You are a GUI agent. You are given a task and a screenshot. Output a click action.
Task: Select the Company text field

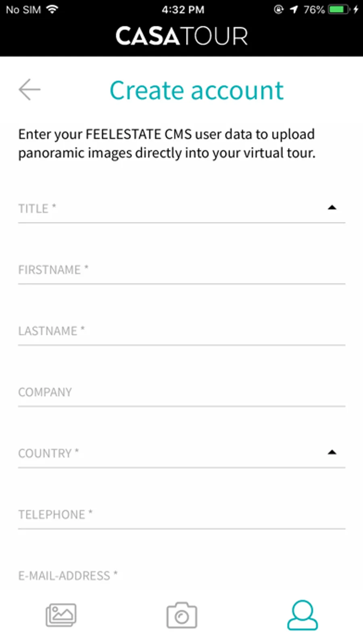[181, 392]
